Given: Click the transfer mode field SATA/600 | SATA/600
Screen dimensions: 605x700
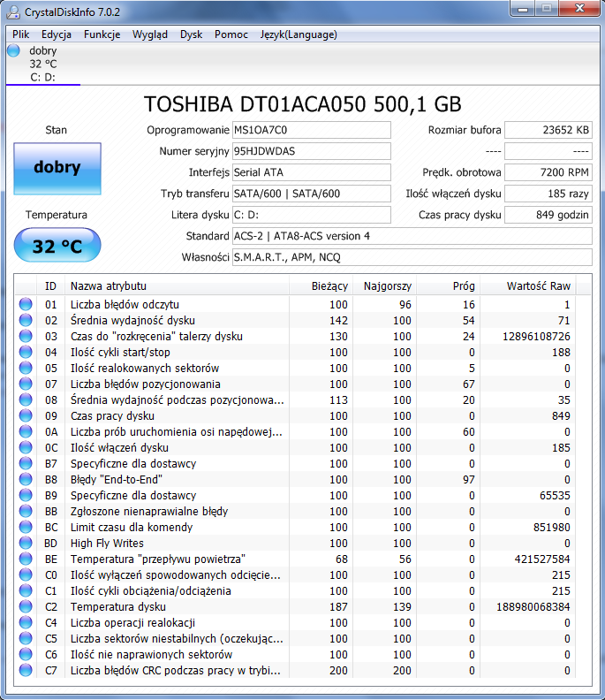Looking at the screenshot, I should 312,194.
